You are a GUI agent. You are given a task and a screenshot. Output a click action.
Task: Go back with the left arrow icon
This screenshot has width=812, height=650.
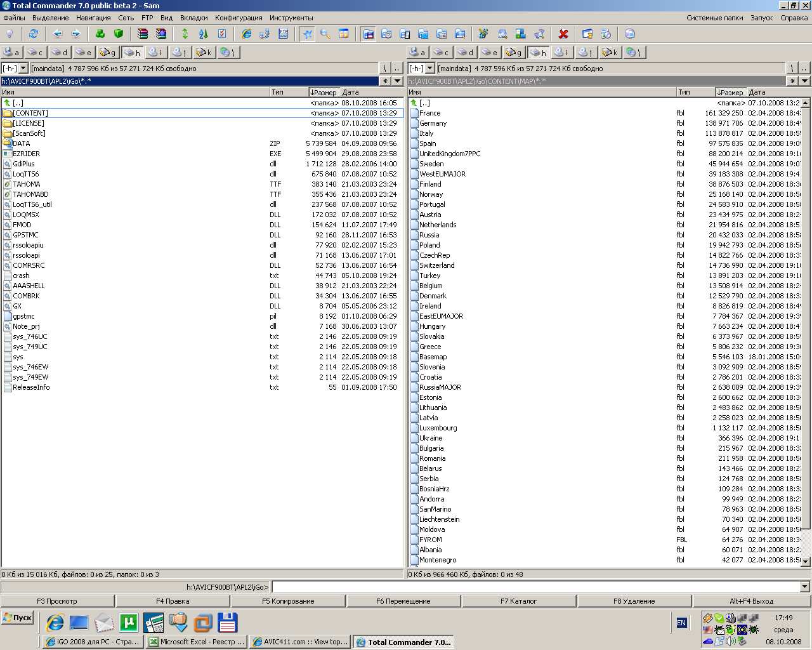coord(58,34)
